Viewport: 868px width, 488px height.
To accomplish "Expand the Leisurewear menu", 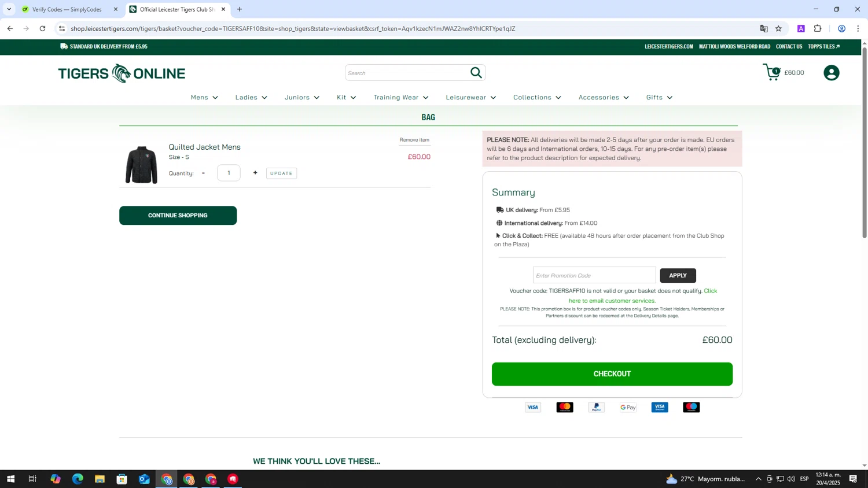I will click(471, 97).
